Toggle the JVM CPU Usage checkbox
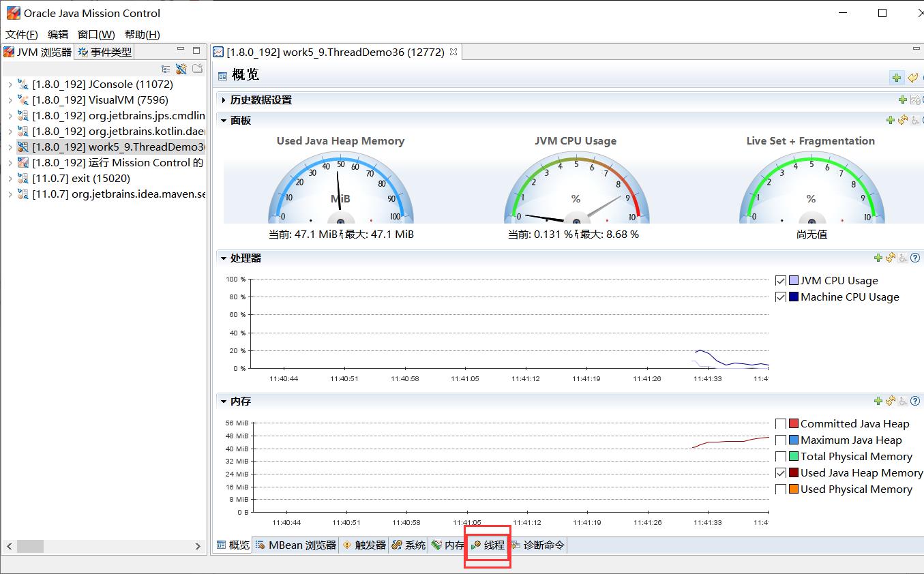The image size is (924, 574). click(x=781, y=281)
